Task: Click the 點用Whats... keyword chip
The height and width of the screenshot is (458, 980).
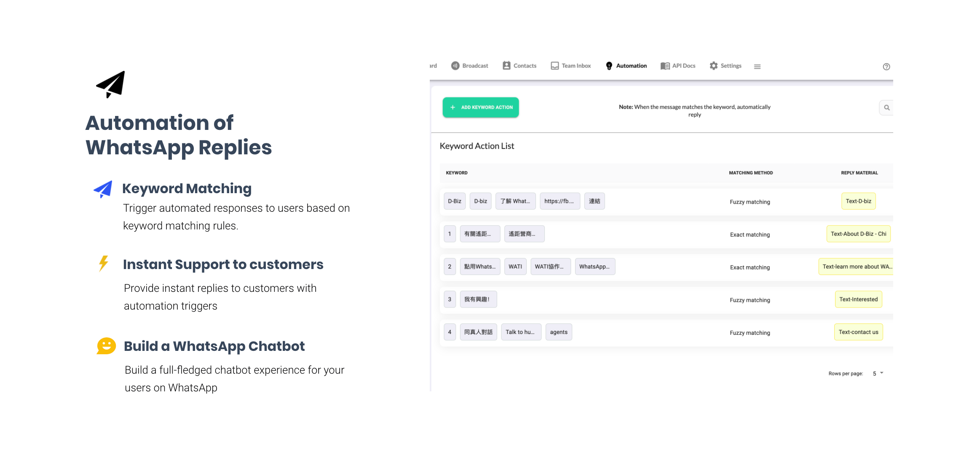Action: pos(480,267)
